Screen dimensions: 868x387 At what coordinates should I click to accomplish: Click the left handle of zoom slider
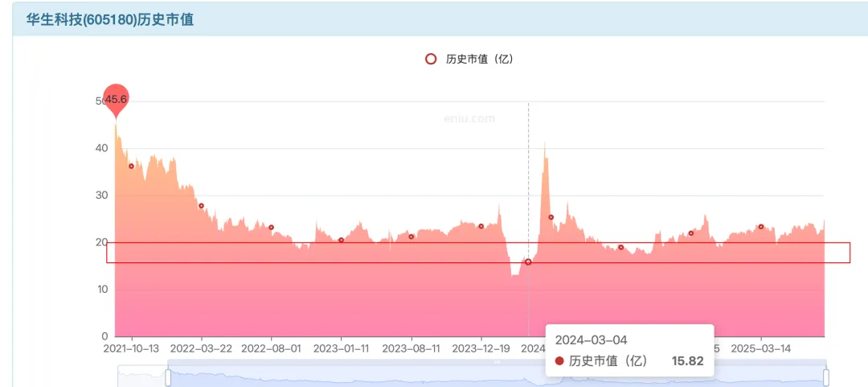tap(168, 377)
